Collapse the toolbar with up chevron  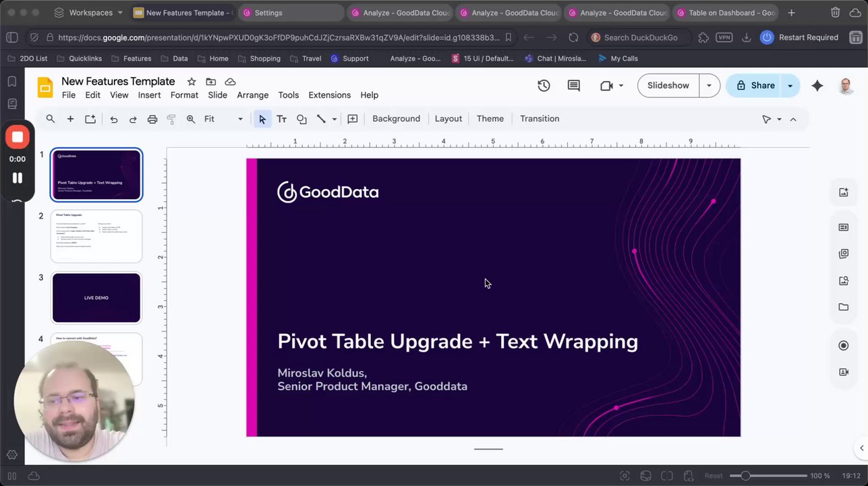tap(793, 119)
